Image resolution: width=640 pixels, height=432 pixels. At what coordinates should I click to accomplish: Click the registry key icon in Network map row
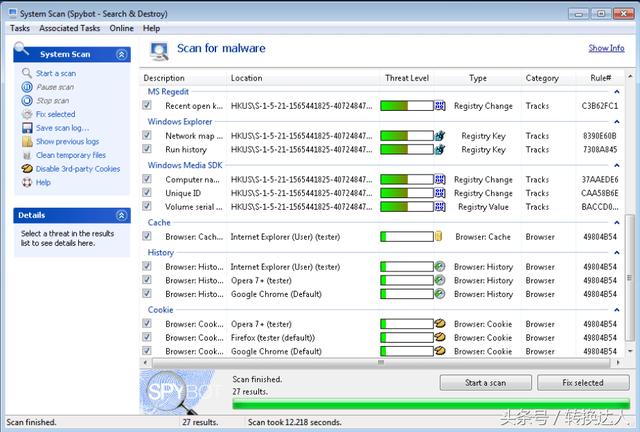tap(440, 136)
